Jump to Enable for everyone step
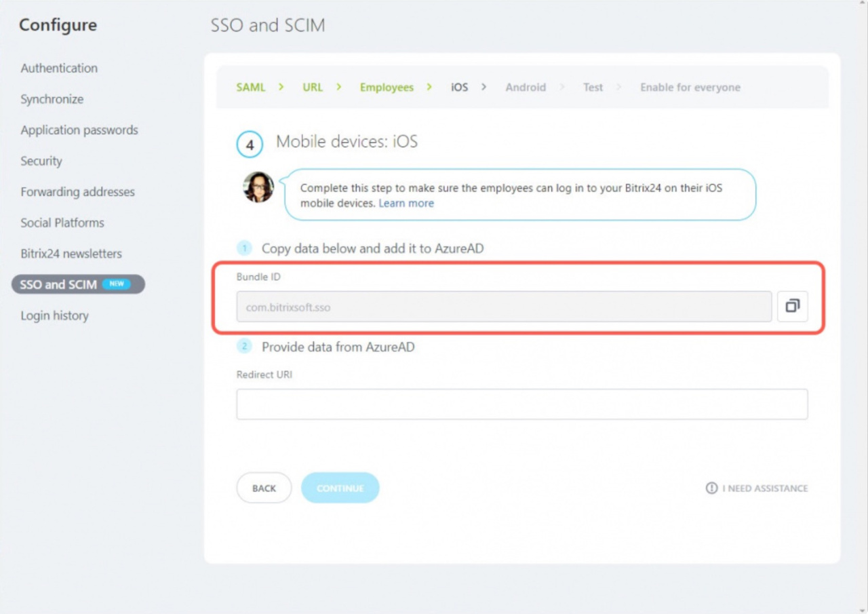Image resolution: width=868 pixels, height=614 pixels. (x=690, y=88)
